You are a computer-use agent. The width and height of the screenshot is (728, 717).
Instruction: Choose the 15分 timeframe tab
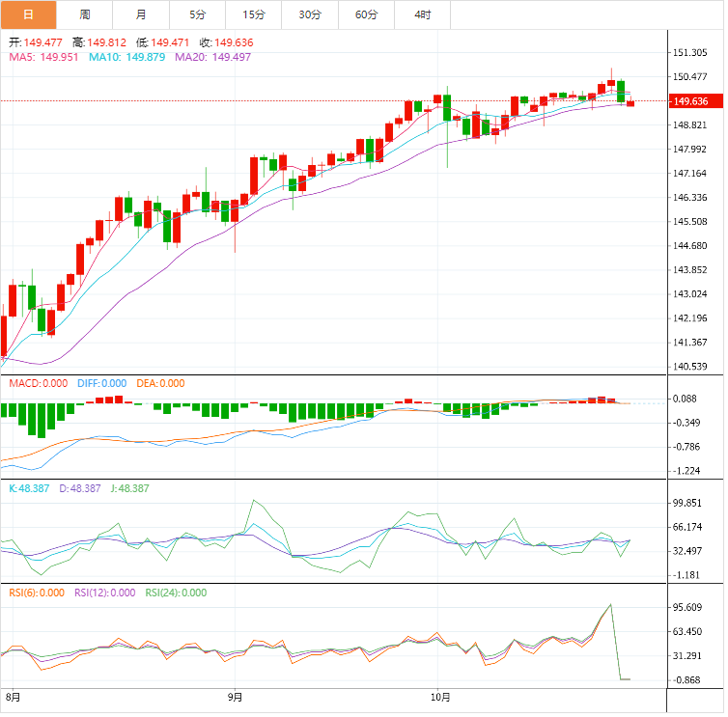tap(254, 14)
